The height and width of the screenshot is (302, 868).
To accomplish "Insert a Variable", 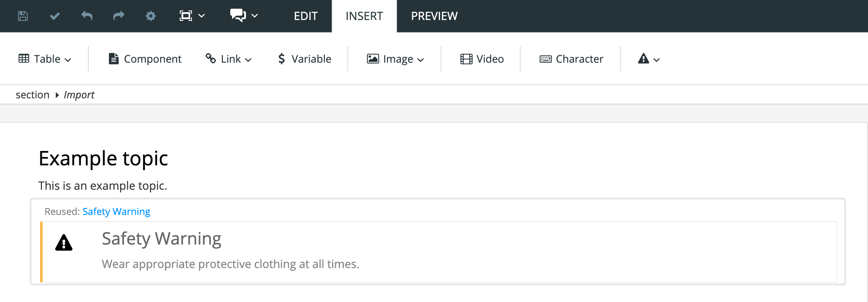I will tap(305, 59).
